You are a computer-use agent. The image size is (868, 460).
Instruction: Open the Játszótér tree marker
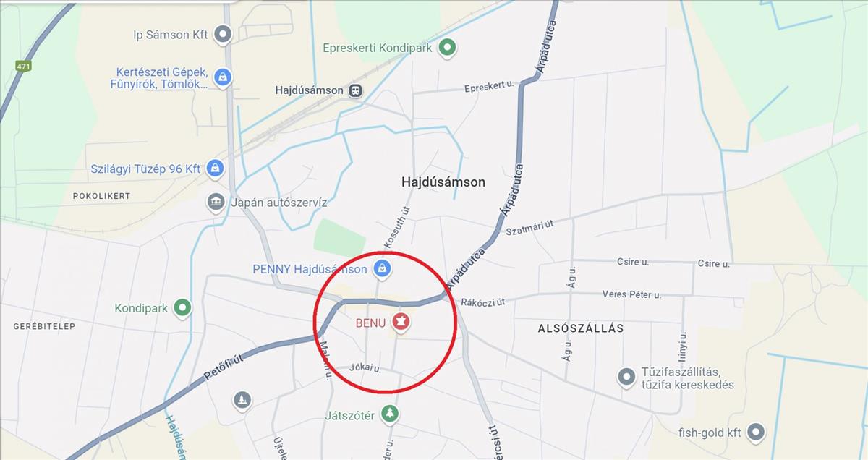click(391, 414)
